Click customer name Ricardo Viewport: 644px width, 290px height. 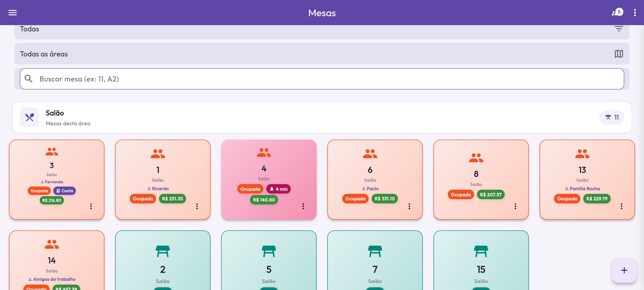pos(161,188)
